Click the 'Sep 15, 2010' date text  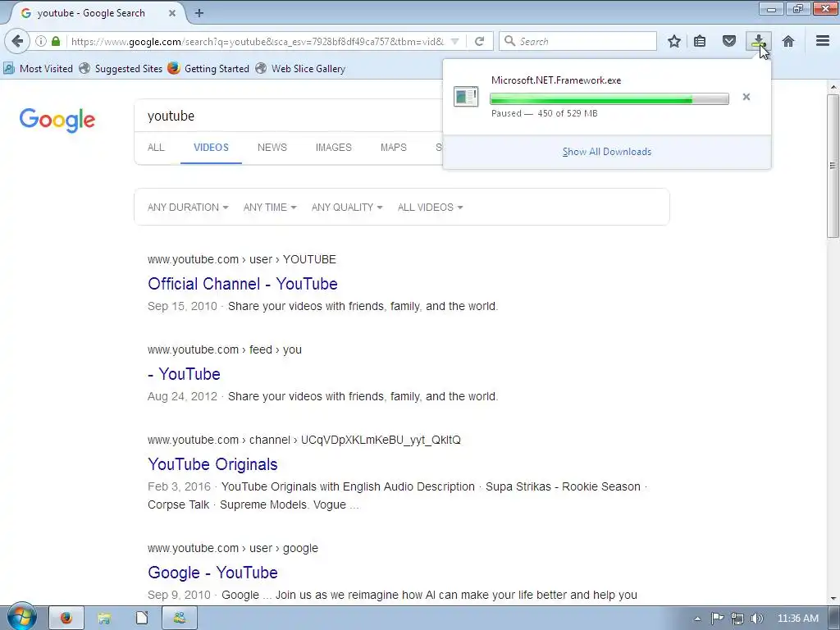coord(182,307)
